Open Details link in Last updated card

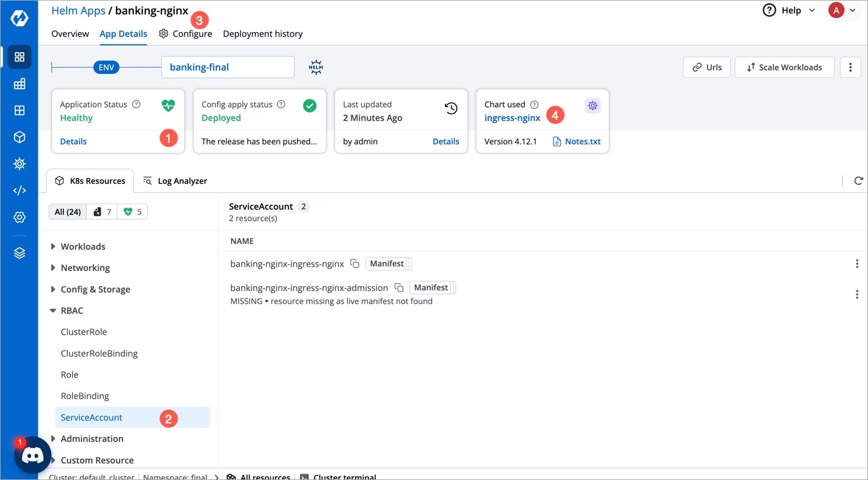click(x=446, y=142)
